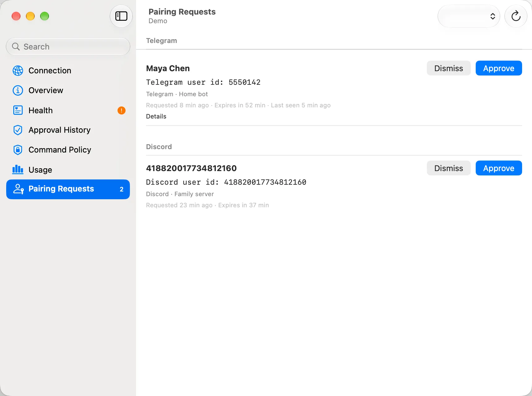The height and width of the screenshot is (396, 532).
Task: Click the Maya Chen name heading
Action: coord(168,68)
